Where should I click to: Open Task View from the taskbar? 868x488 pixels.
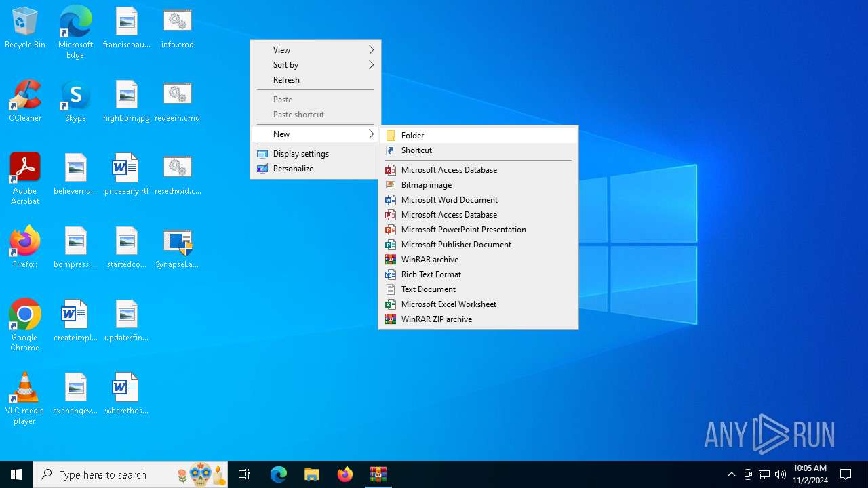pos(244,474)
